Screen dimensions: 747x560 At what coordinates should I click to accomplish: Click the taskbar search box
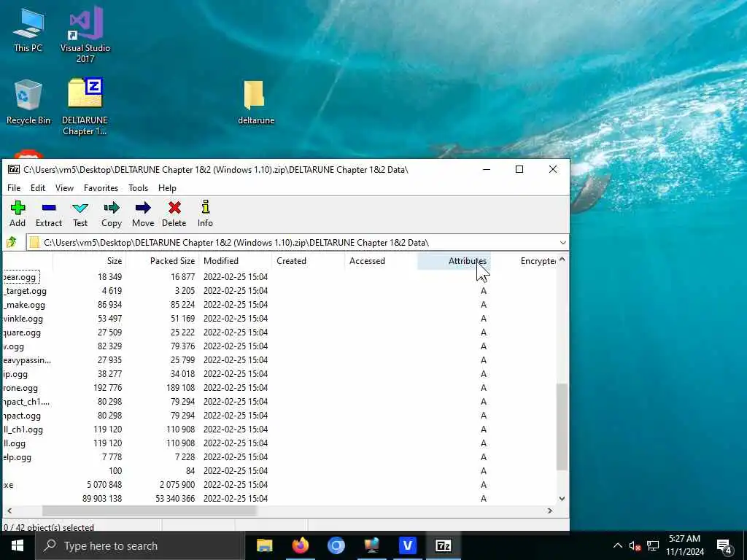tap(139, 545)
